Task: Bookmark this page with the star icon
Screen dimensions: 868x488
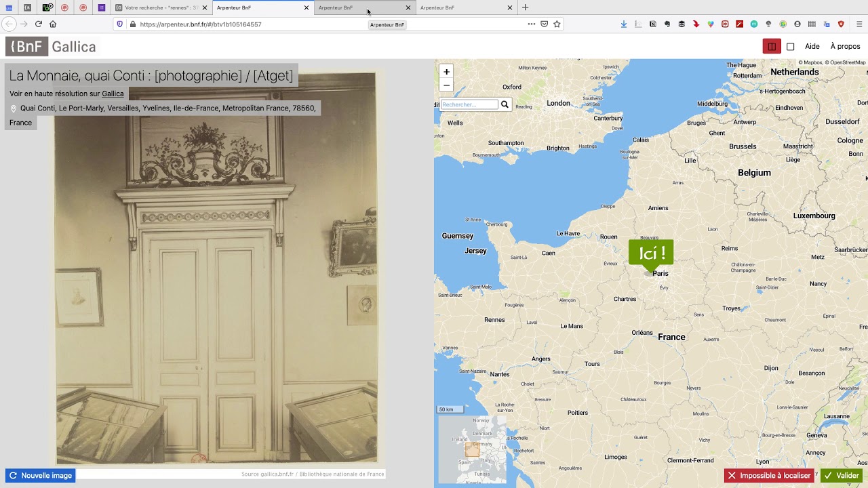Action: pyautogui.click(x=557, y=24)
